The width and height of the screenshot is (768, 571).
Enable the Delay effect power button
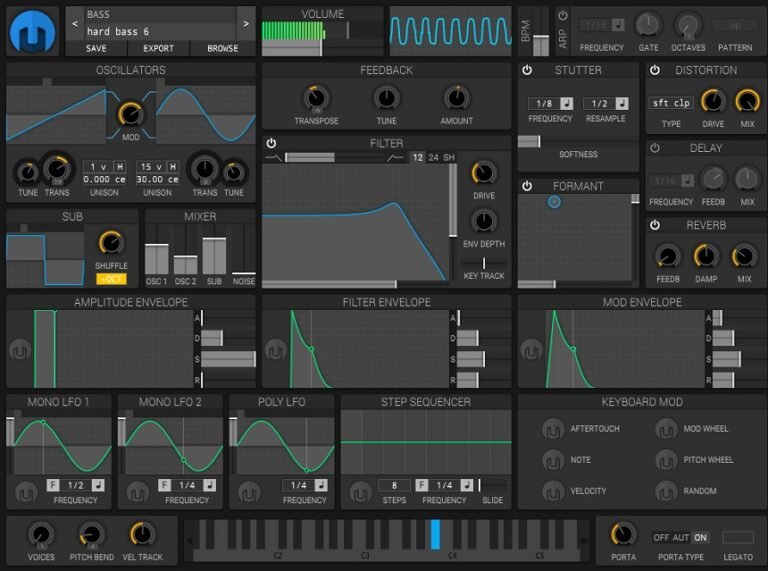[655, 148]
